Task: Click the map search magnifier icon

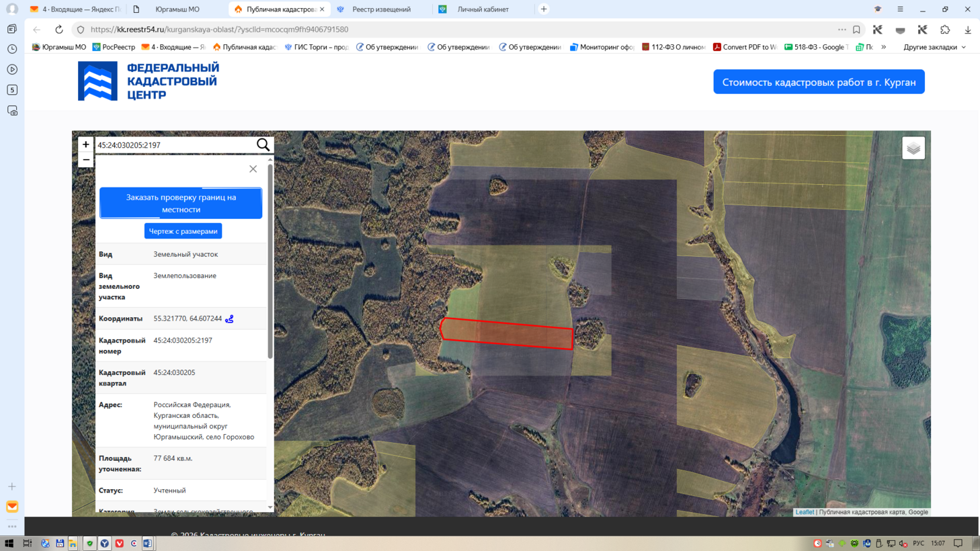Action: point(263,145)
